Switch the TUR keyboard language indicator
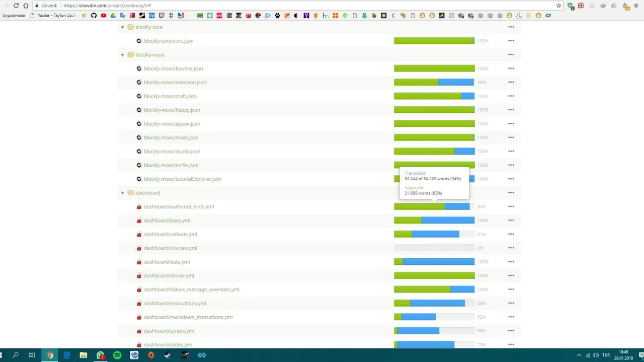The width and height of the screenshot is (644, 362). click(x=606, y=355)
